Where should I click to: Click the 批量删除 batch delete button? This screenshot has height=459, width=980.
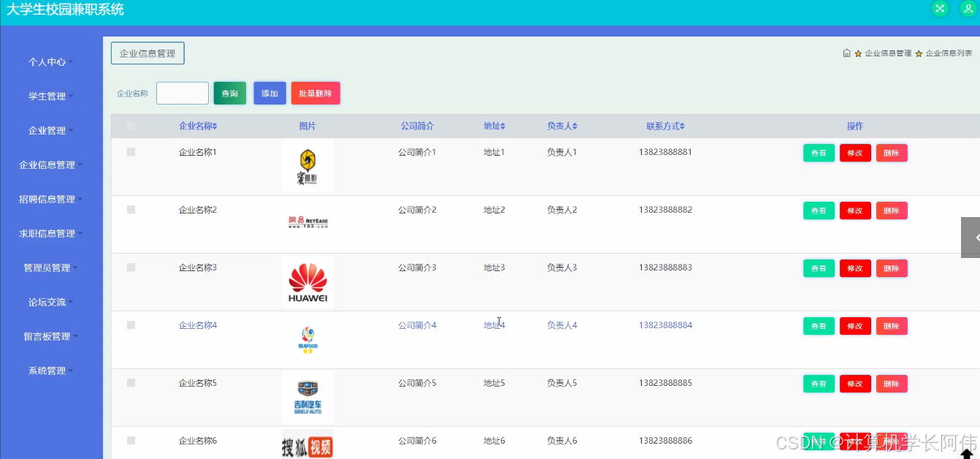click(x=315, y=94)
